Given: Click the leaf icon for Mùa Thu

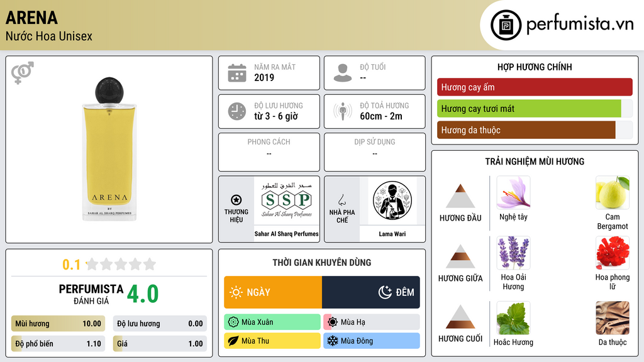Looking at the screenshot, I should pos(233,341).
